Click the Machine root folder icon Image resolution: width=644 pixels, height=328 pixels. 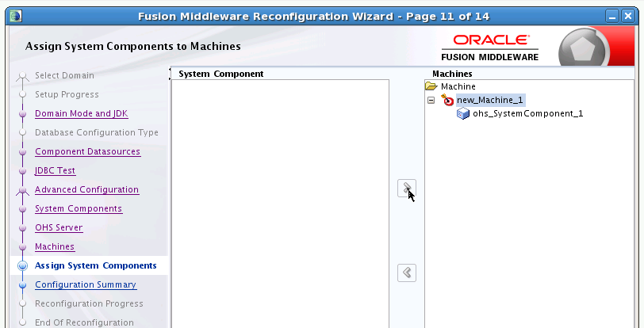(431, 86)
